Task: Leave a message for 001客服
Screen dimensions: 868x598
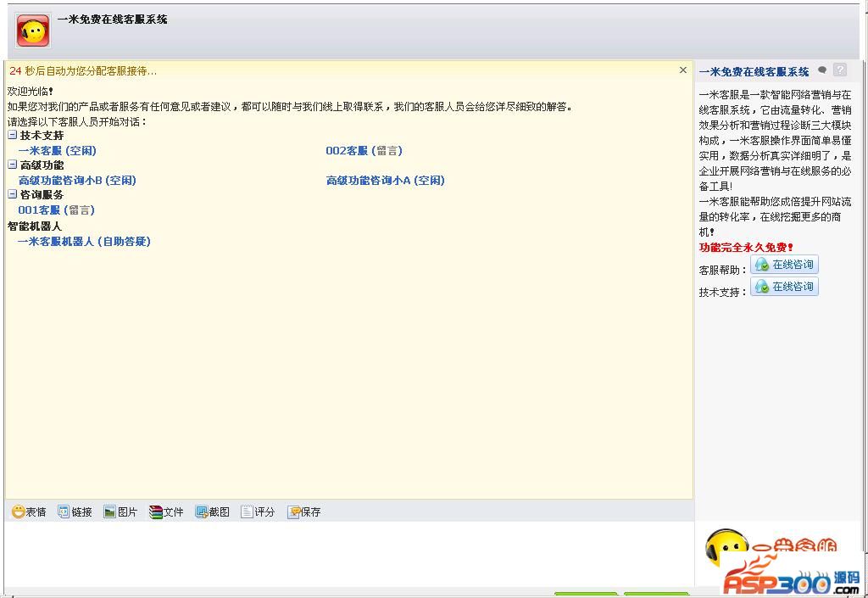Action: point(57,210)
